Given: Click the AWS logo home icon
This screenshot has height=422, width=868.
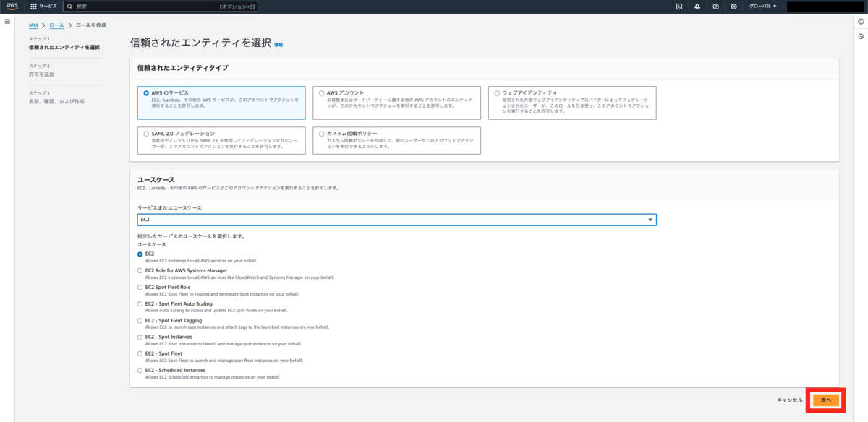Looking at the screenshot, I should click(11, 7).
